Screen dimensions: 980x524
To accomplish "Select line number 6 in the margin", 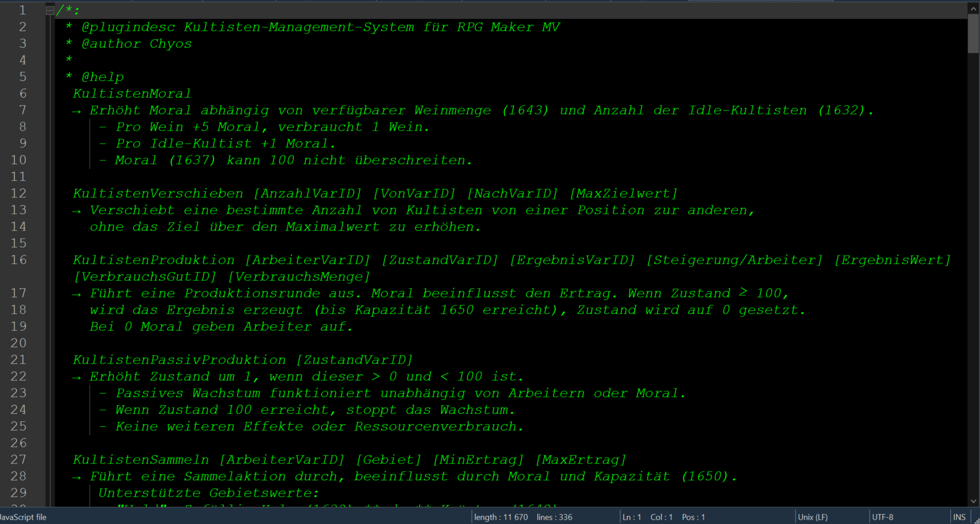I will point(23,93).
